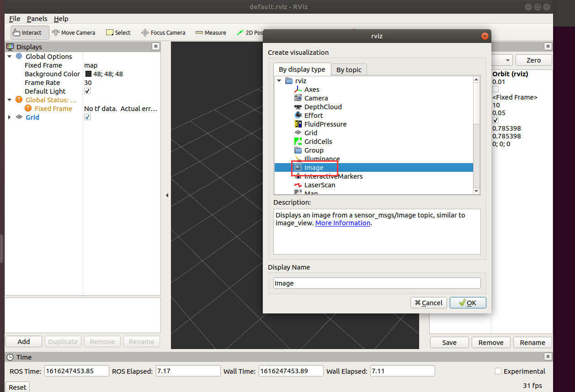Switch to the By topic tab
The image size is (575, 392).
coord(349,69)
